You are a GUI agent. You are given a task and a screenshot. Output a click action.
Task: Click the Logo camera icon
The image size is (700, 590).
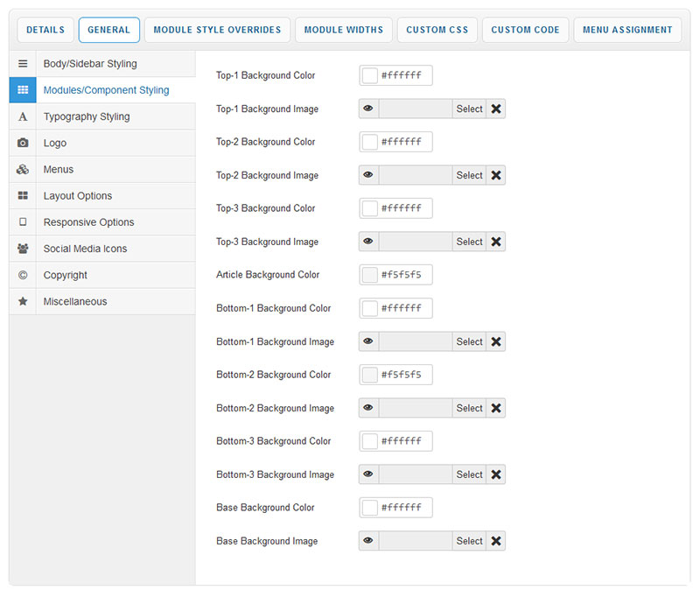[x=23, y=143]
